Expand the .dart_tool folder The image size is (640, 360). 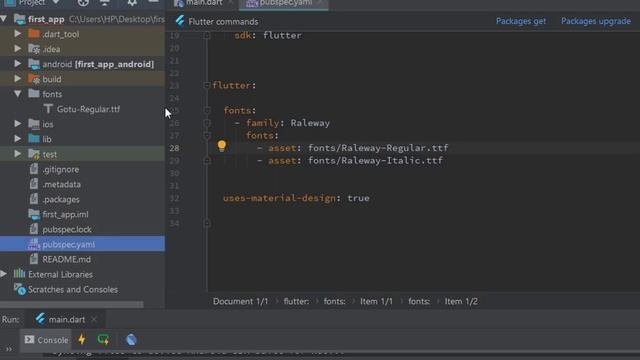coord(18,33)
